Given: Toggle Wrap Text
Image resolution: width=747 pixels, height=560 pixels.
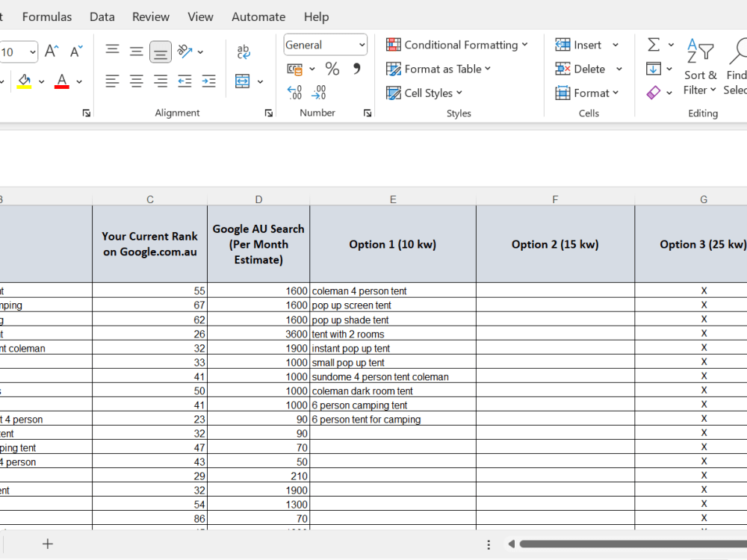Looking at the screenshot, I should [x=244, y=52].
